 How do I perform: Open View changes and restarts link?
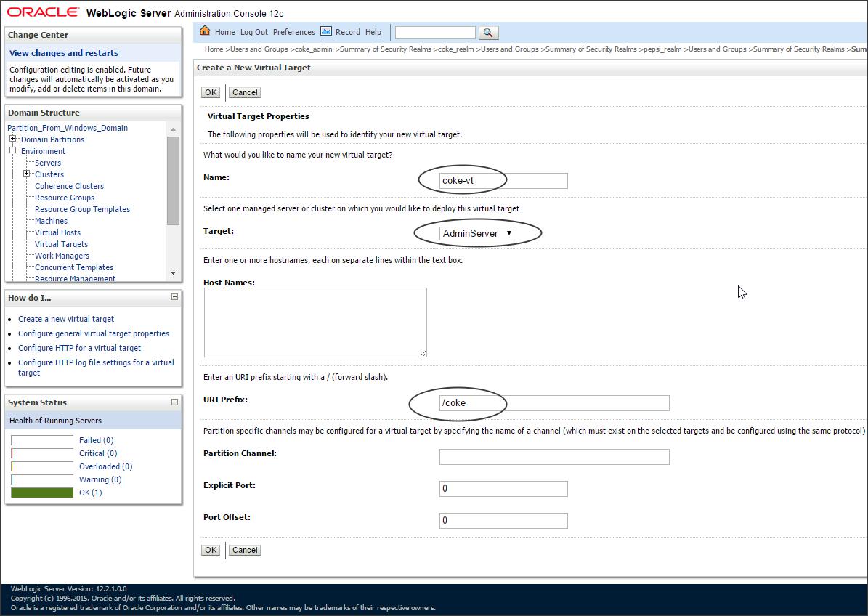pos(64,53)
